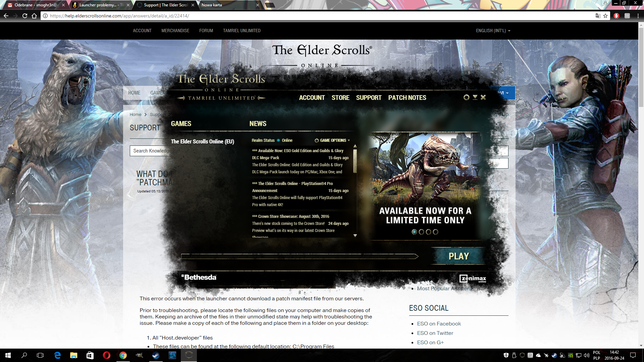Screen dimensions: 644x362
Task: Close the Odebrane Gmail tab
Action: point(63,5)
